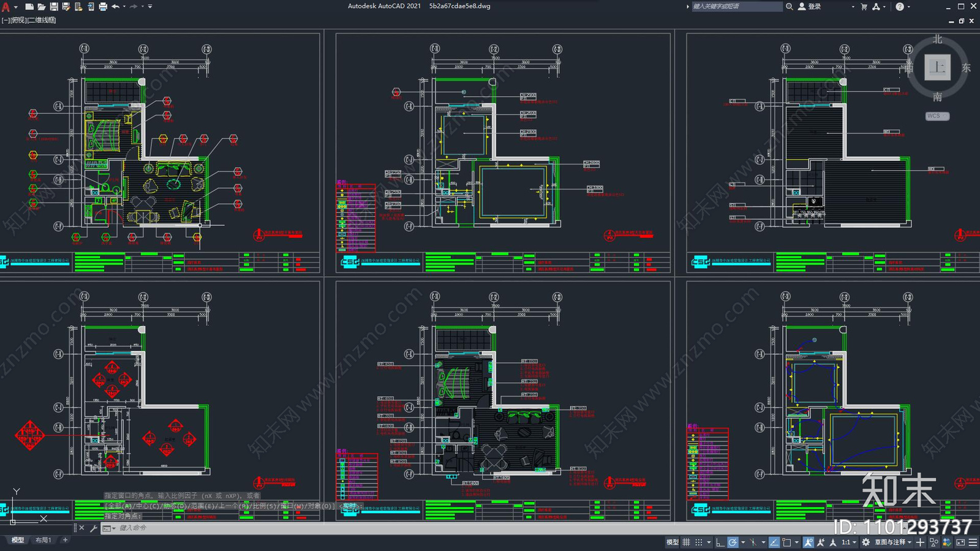Click the search magnifier icon in title bar
The height and width of the screenshot is (551, 980).
click(x=790, y=7)
